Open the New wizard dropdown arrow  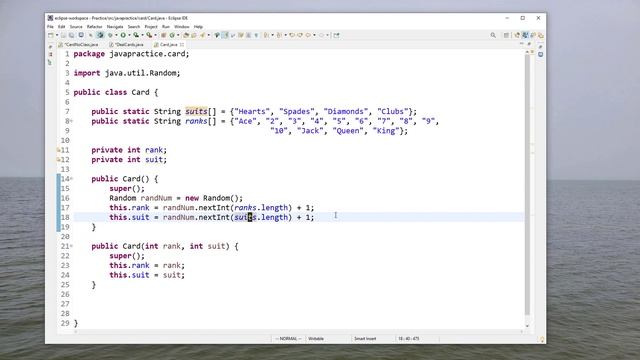click(x=57, y=35)
